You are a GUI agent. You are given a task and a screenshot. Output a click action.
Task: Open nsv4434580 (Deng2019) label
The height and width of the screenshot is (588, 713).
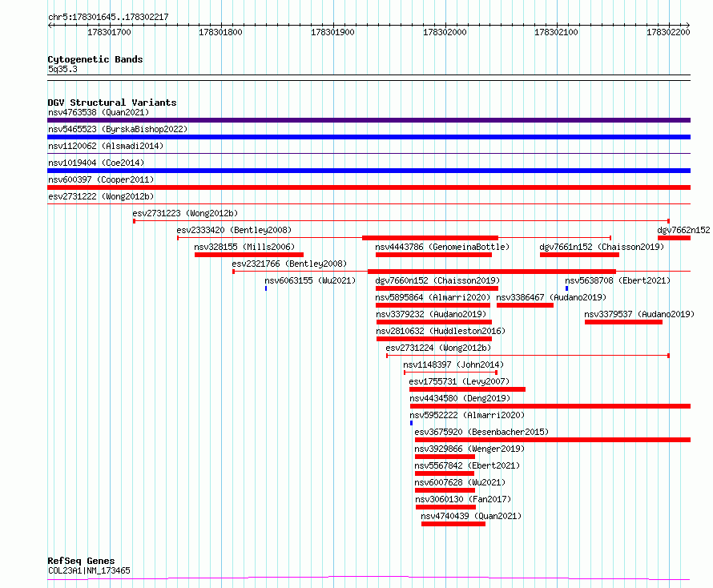click(x=460, y=398)
